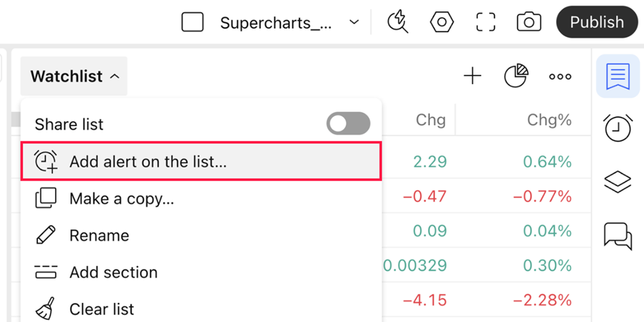Add symbol with plus icon

(472, 76)
